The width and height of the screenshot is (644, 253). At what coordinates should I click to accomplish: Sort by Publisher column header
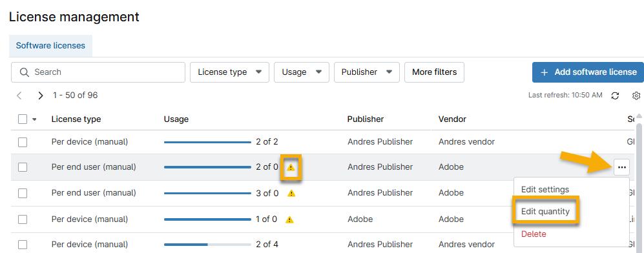click(x=366, y=119)
